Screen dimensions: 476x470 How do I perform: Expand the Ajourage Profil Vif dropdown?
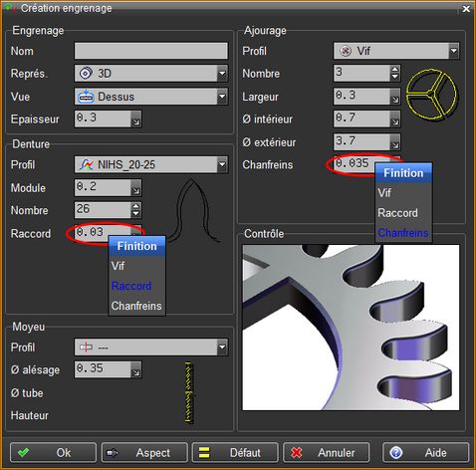(x=453, y=51)
